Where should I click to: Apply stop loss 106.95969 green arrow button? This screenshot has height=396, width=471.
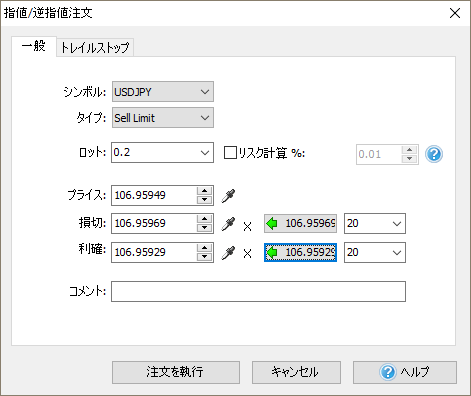(300, 223)
